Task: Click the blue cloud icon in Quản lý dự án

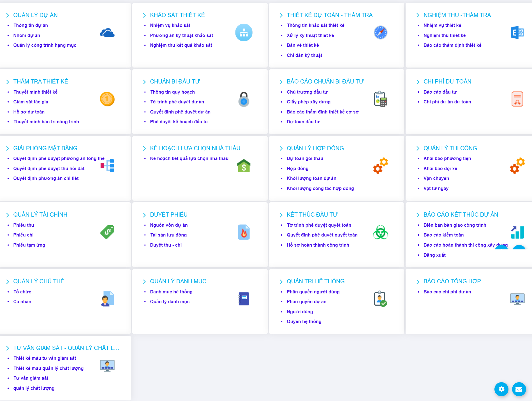Action: pos(107,33)
